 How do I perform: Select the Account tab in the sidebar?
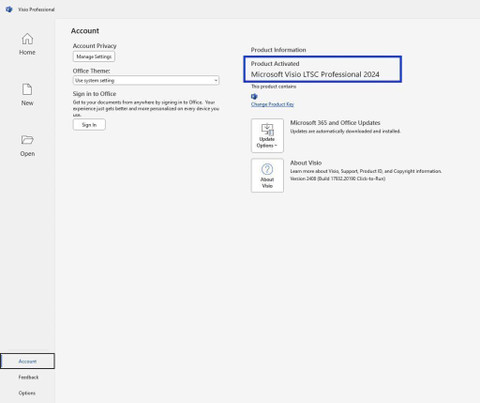(27, 361)
